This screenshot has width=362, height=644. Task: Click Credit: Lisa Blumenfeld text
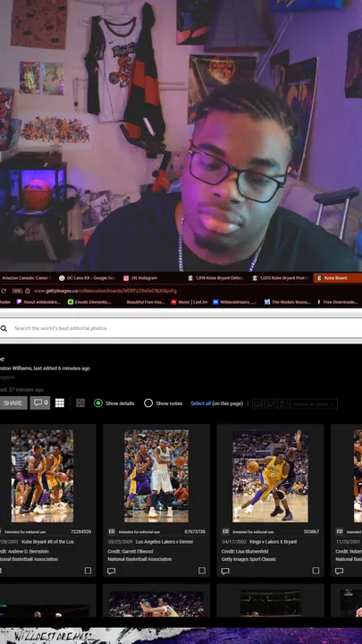(x=245, y=551)
